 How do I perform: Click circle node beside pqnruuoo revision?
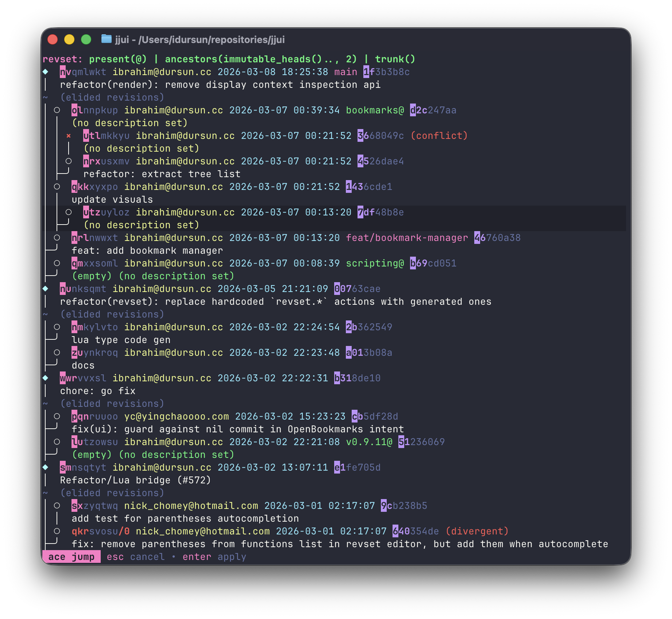[x=57, y=416]
